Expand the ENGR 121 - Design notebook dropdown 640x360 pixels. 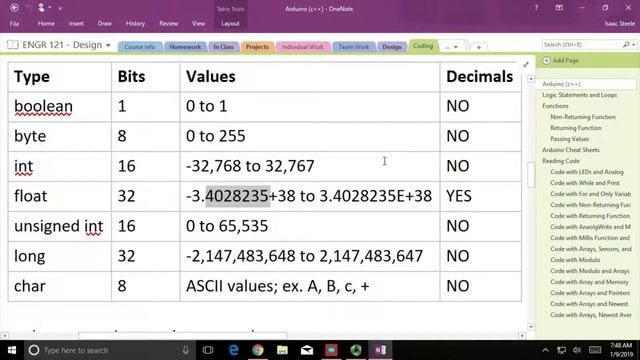(108, 45)
